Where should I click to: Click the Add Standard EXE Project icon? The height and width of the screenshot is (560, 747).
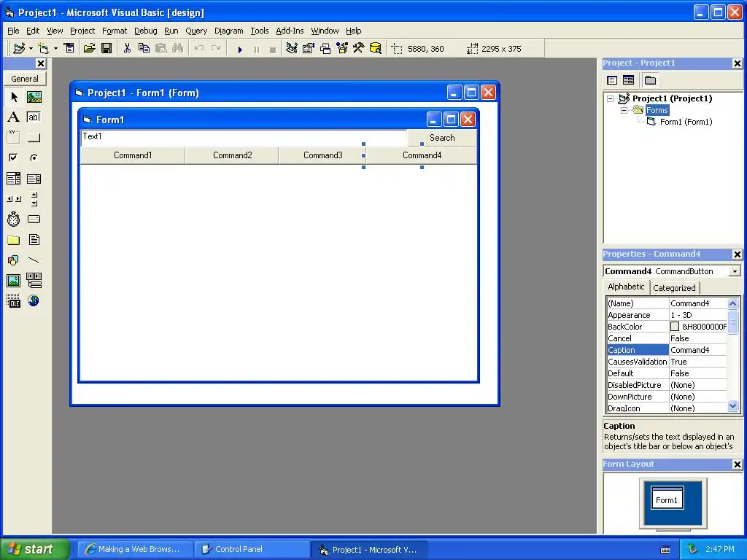pos(19,49)
